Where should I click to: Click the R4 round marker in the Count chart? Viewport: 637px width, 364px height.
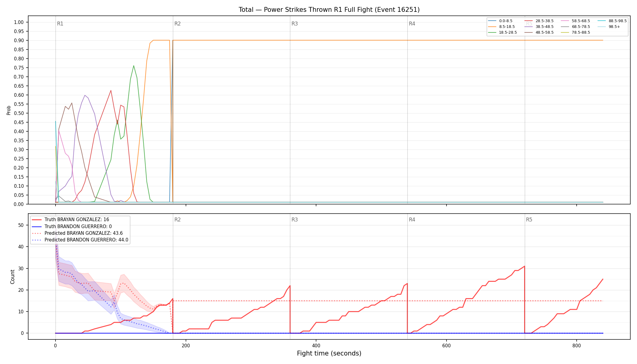coord(412,220)
